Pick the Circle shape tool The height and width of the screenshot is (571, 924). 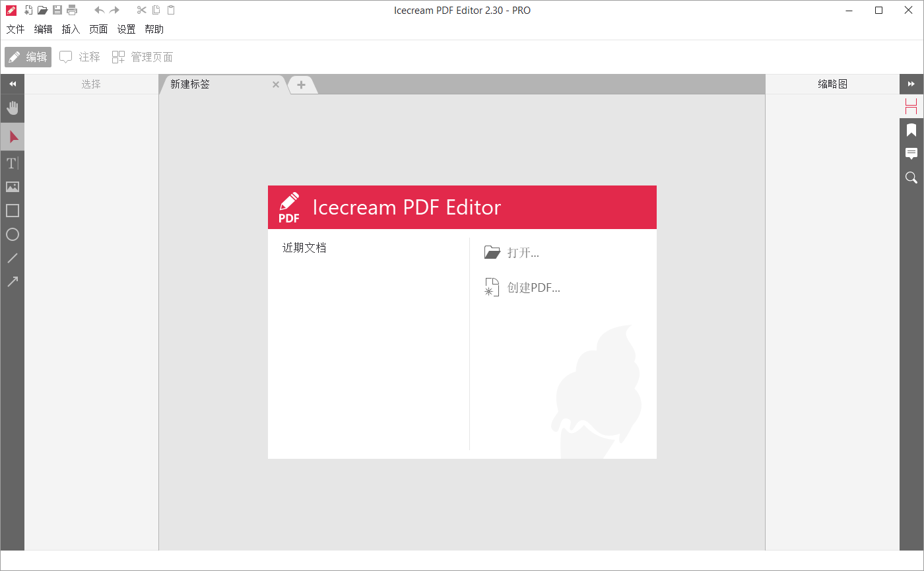coord(13,234)
